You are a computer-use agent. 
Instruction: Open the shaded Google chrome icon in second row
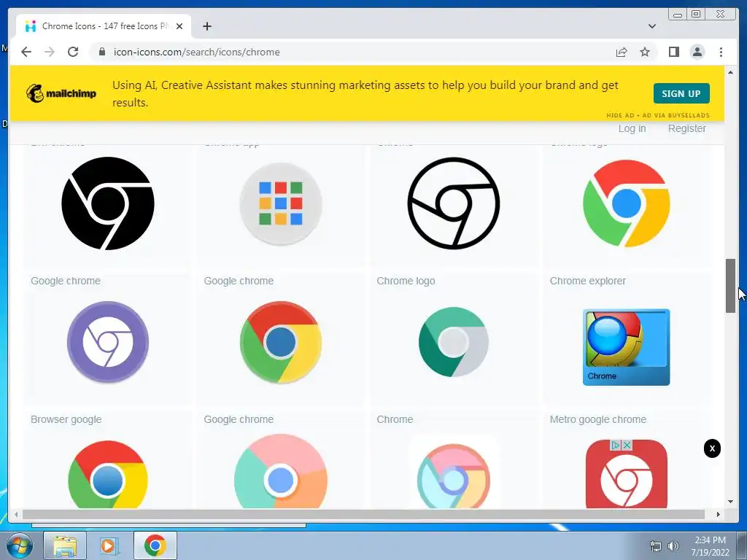[x=281, y=342]
